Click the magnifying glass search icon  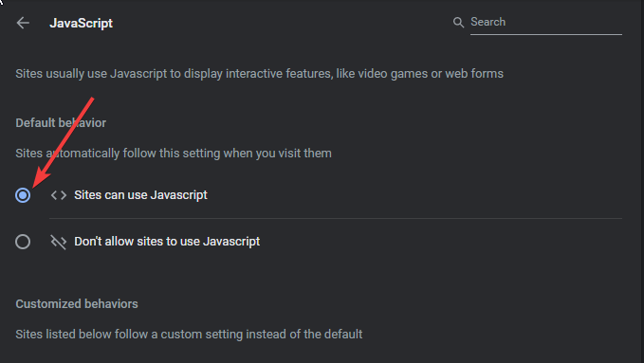tap(458, 23)
